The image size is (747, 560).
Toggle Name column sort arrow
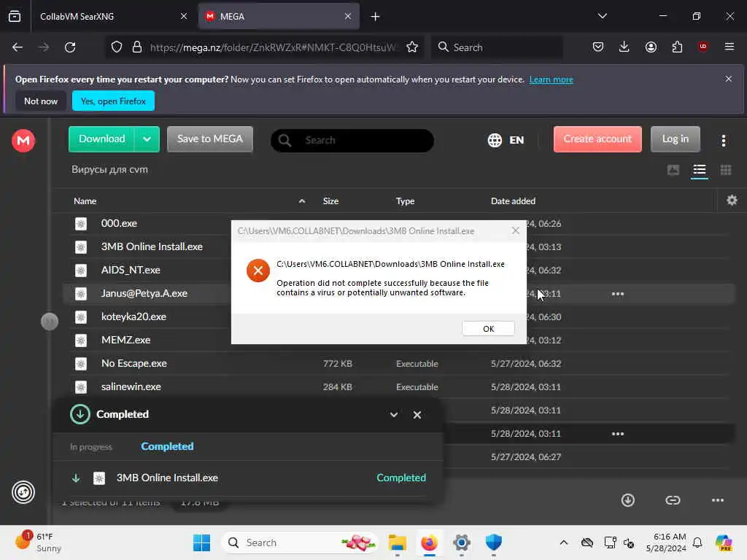click(302, 201)
